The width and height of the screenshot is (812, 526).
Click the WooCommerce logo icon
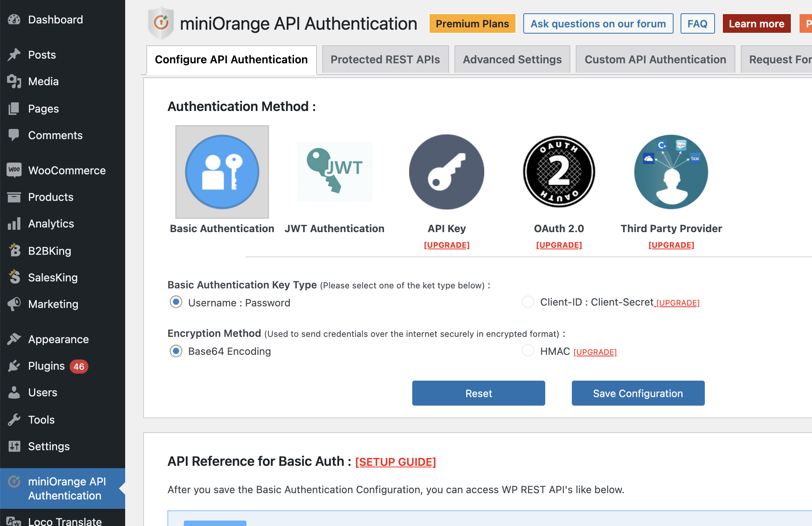click(x=14, y=170)
